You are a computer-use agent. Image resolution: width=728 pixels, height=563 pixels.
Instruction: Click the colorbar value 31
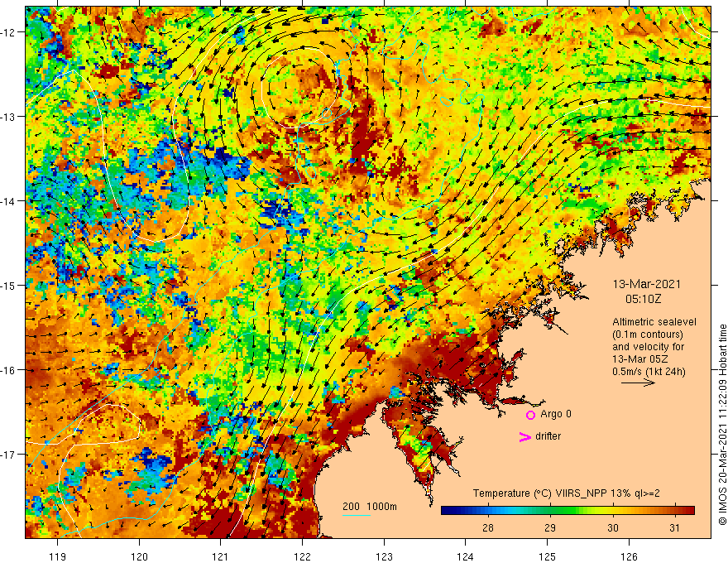coord(674,527)
